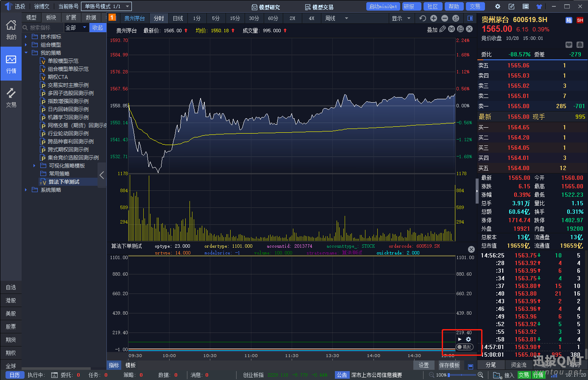Collapse the 我的策略 tree folder

click(26, 53)
